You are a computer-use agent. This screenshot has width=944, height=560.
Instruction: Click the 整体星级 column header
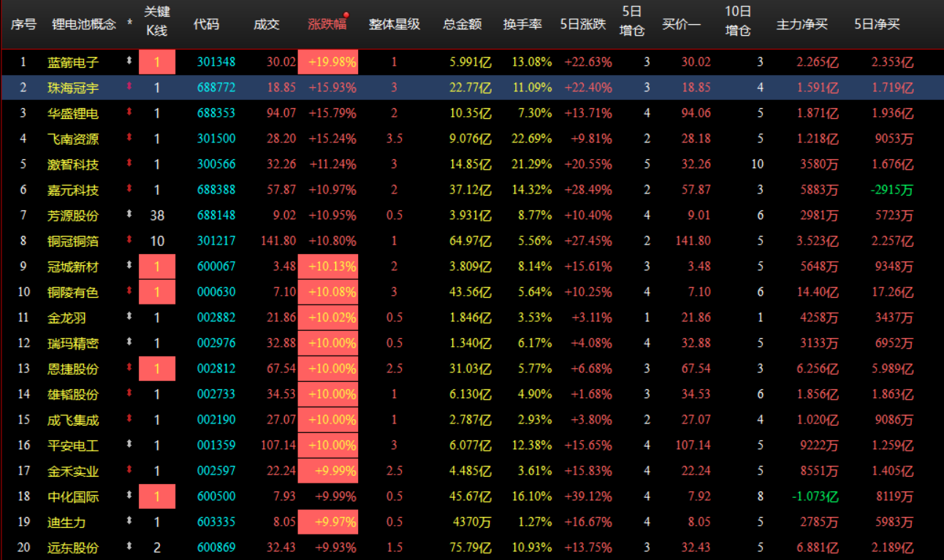[395, 24]
